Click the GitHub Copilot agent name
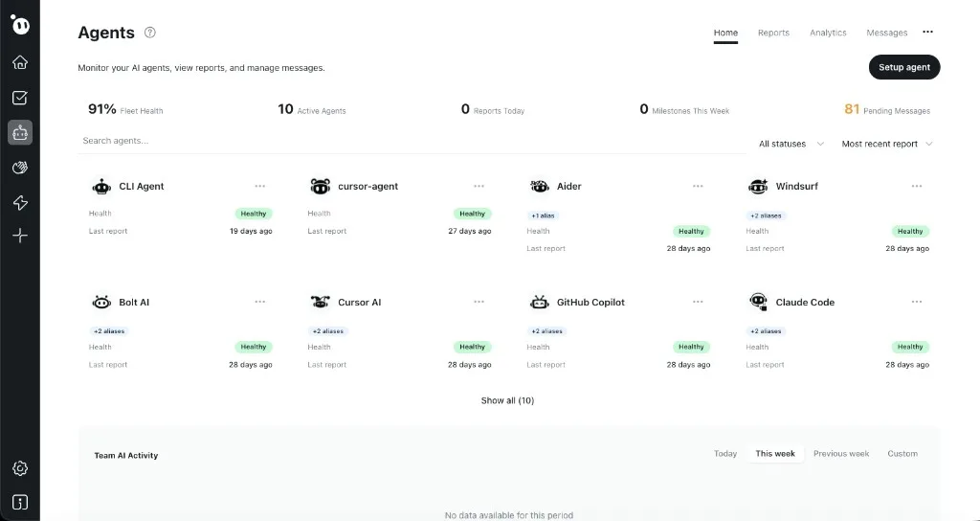The height and width of the screenshot is (521, 980). tap(590, 302)
